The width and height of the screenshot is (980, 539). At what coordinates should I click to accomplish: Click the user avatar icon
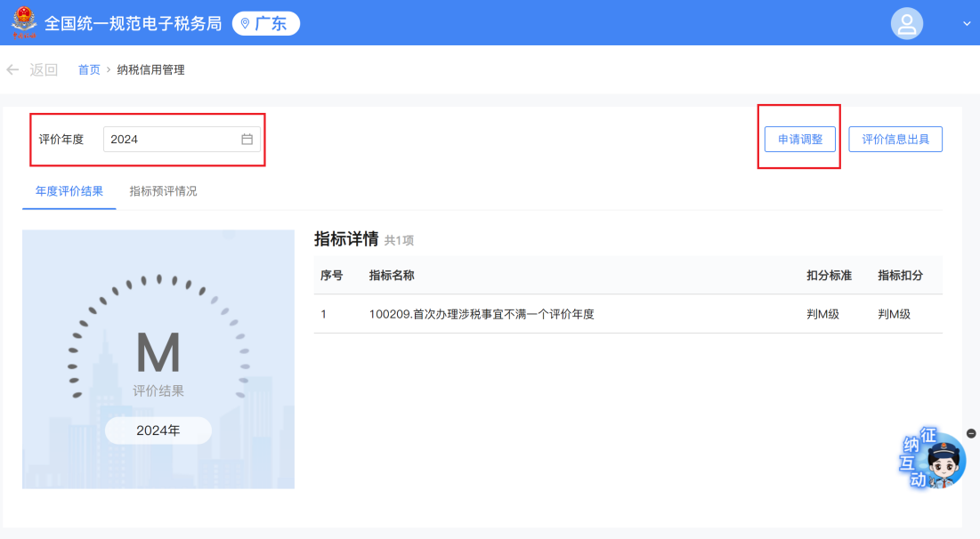point(906,24)
